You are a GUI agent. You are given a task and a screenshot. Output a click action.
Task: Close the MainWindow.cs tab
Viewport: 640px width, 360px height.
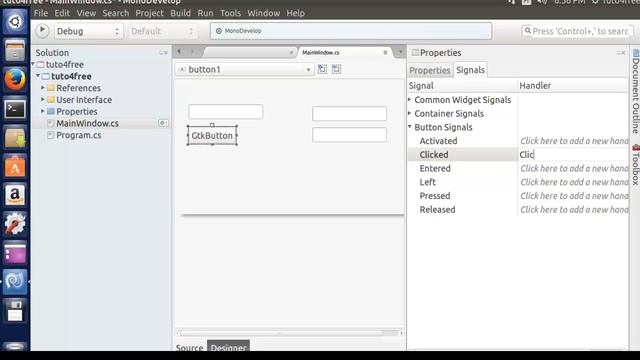(385, 52)
